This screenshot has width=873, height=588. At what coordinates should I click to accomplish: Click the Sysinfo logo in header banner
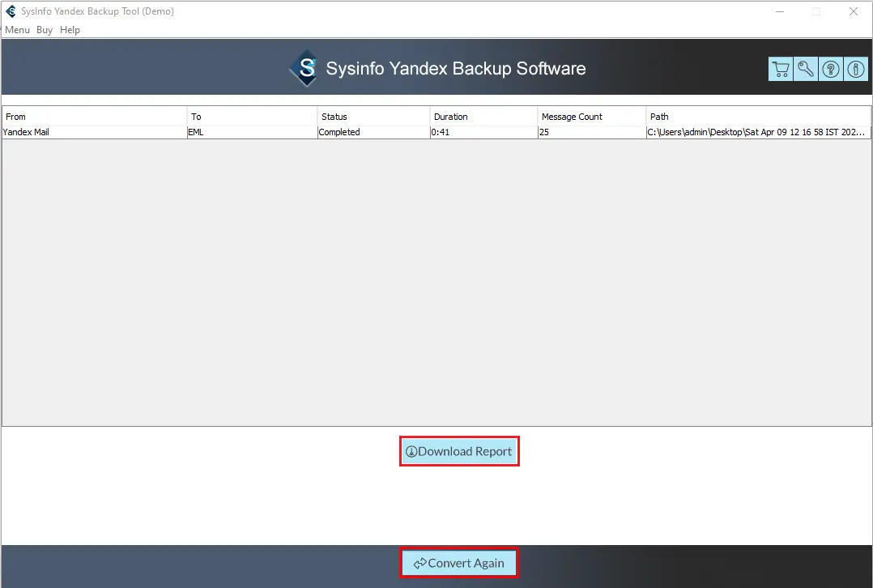[306, 69]
